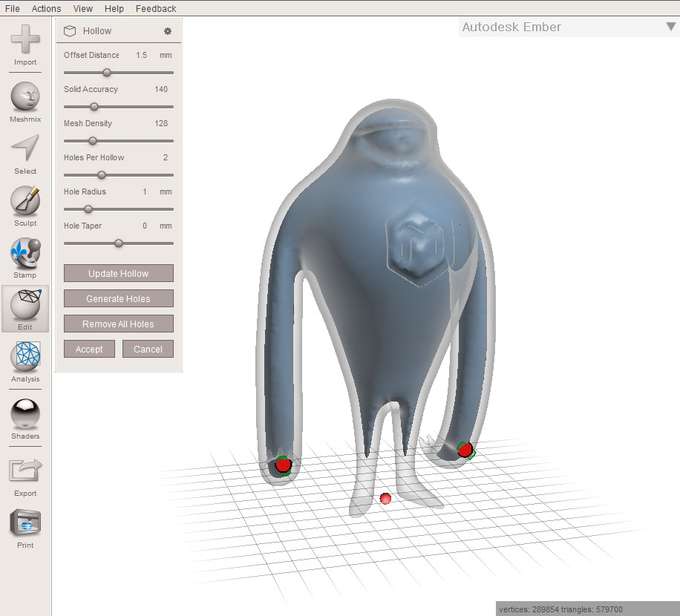Click the Mesh Density value 128

[161, 123]
